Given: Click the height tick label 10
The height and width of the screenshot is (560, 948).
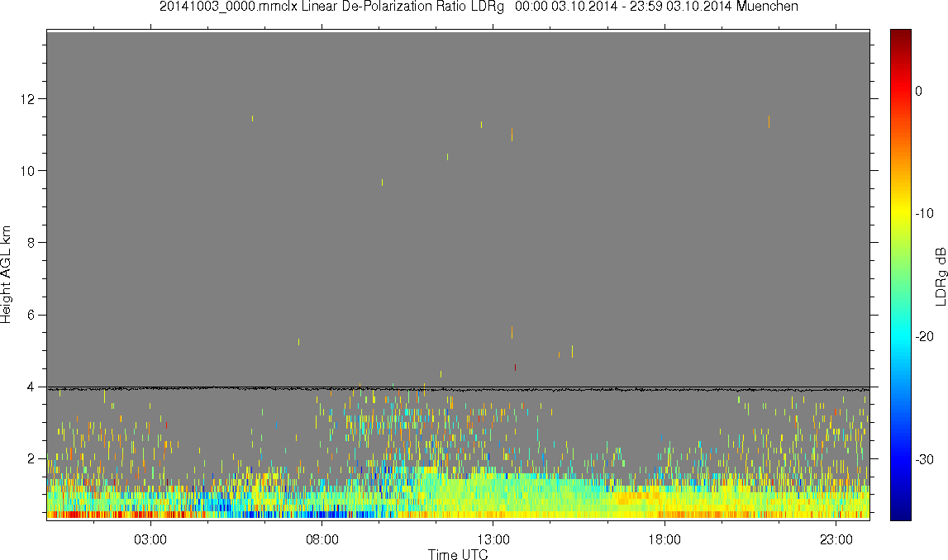Looking at the screenshot, I should [28, 170].
